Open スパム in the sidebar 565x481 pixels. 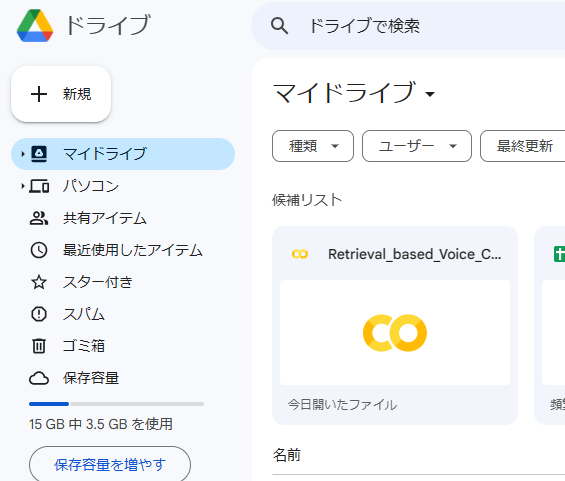(84, 314)
